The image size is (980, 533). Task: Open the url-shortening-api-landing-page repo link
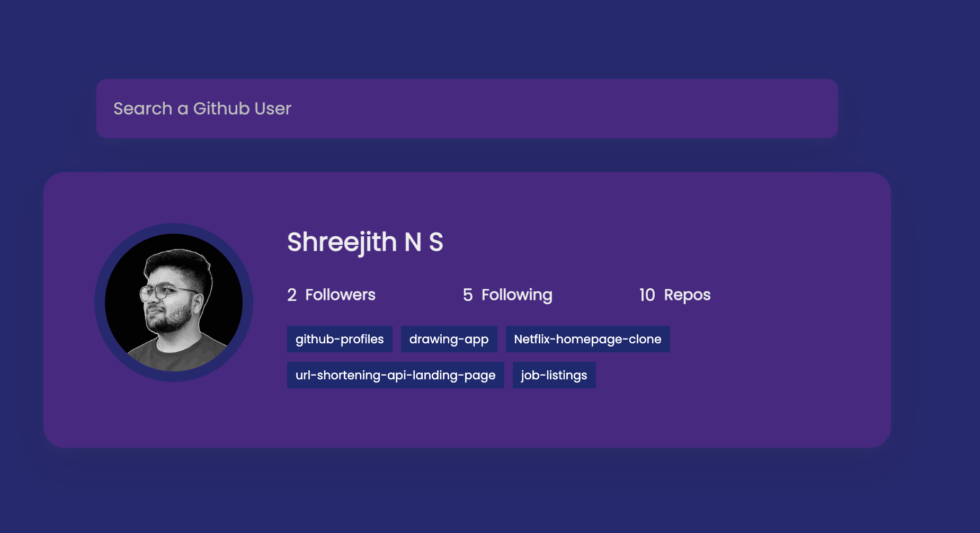(x=395, y=375)
